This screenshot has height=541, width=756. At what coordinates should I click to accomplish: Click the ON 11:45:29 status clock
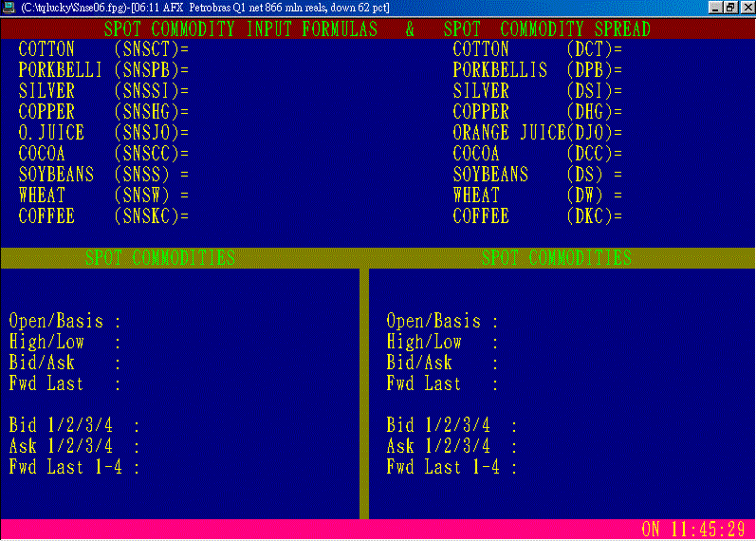pos(693,530)
